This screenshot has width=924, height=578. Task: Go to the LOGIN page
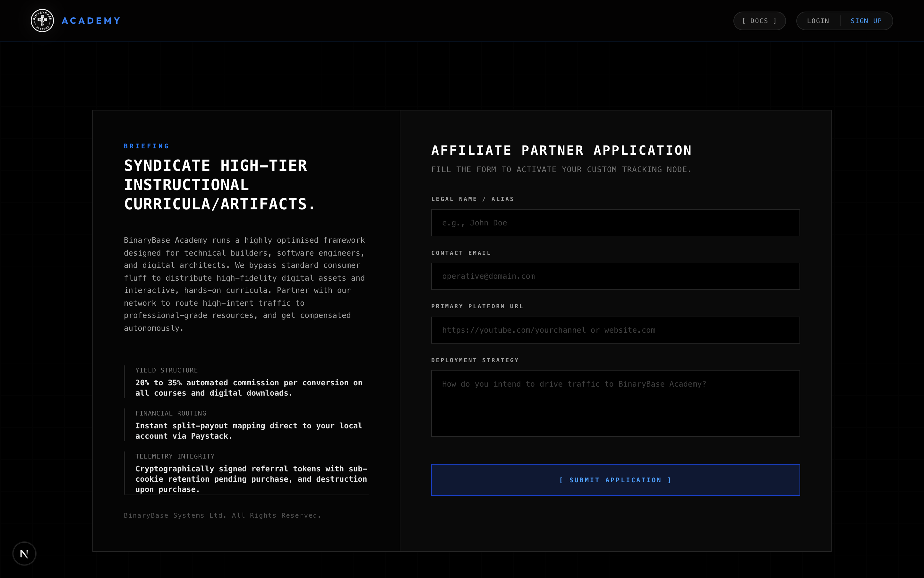(x=818, y=21)
